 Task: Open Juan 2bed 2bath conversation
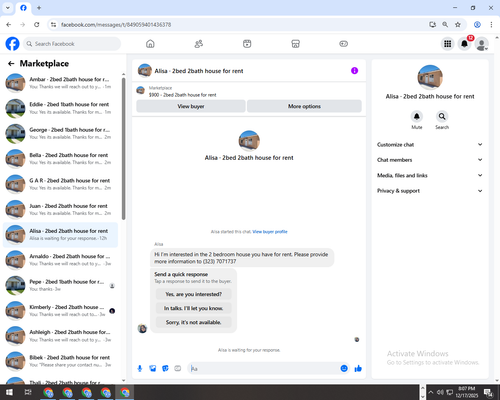pos(60,210)
